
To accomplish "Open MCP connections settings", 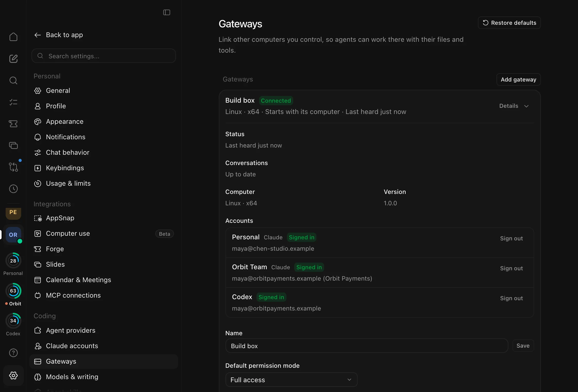I will pos(104,296).
